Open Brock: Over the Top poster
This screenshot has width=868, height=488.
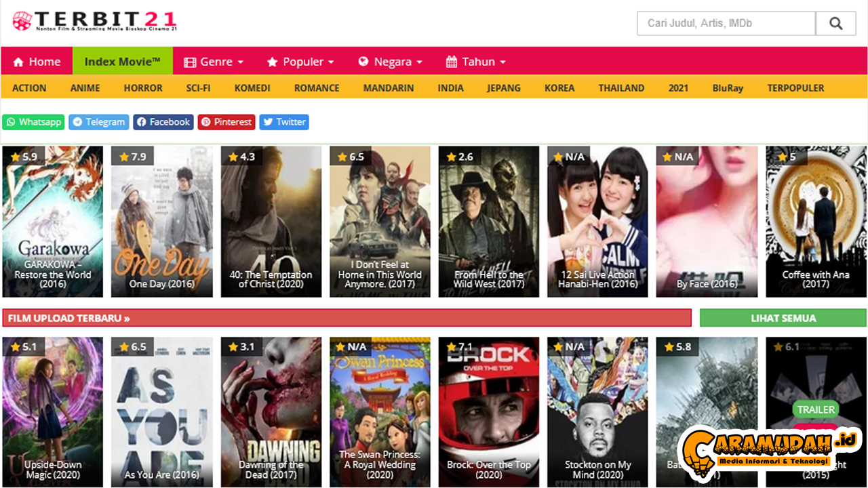click(489, 412)
